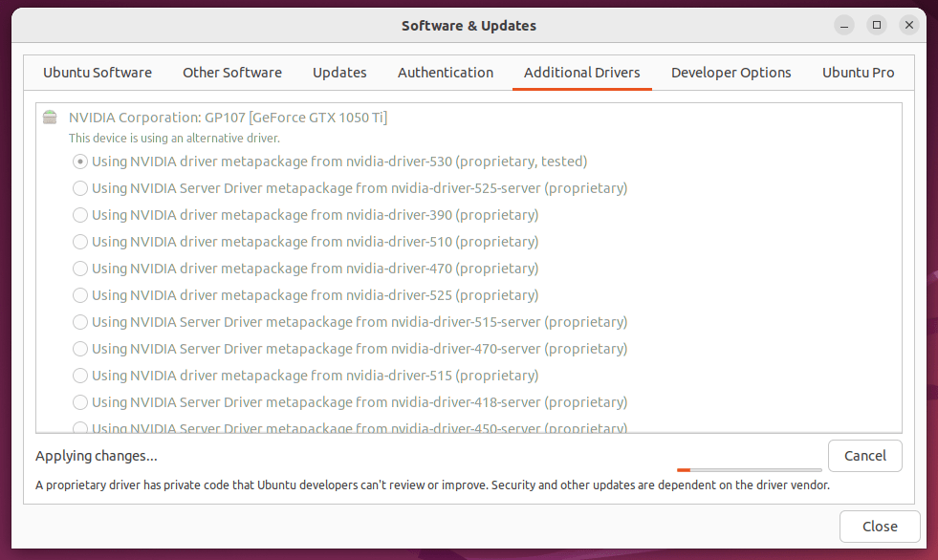The image size is (938, 560).
Task: Open the Ubuntu Pro tab
Action: (859, 73)
